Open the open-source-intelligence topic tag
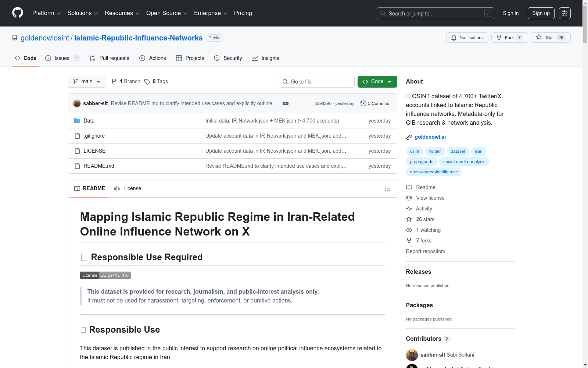Viewport: 588px width, 368px height. pos(434,172)
